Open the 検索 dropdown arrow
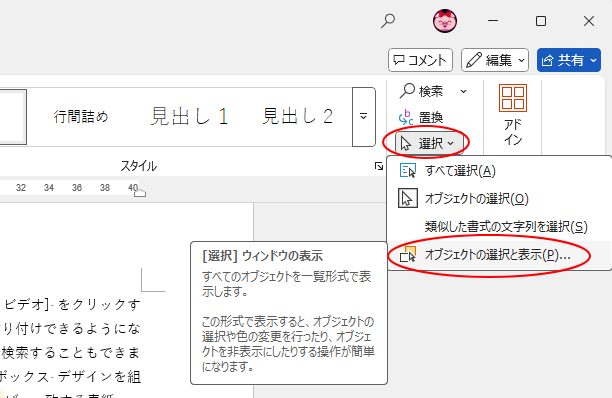612x398 pixels. point(463,91)
